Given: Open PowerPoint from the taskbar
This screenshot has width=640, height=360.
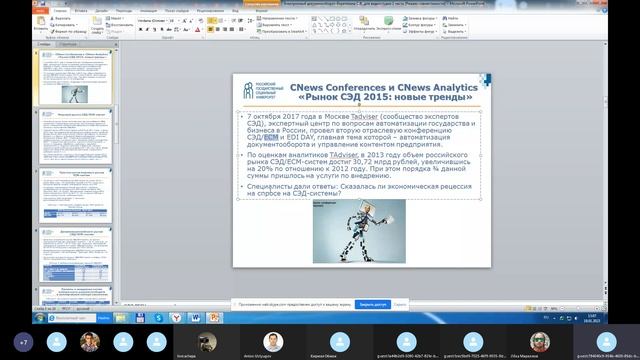Looking at the screenshot, I should 214,318.
